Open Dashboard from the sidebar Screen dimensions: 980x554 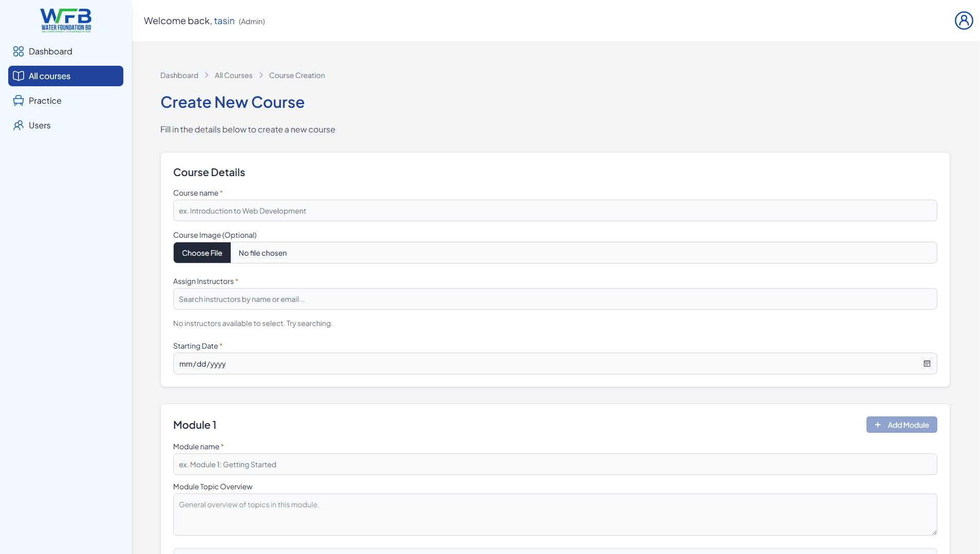click(x=66, y=51)
